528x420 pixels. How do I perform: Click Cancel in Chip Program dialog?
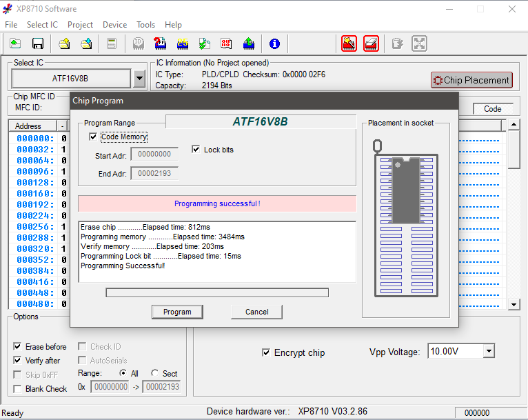[x=256, y=312]
